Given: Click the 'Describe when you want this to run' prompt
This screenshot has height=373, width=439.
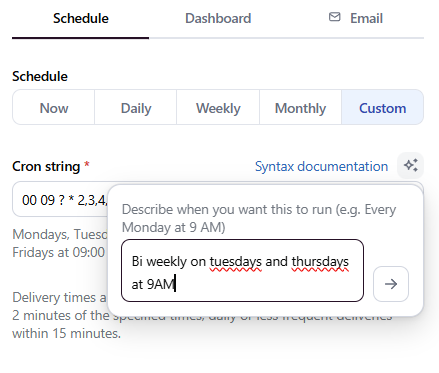Looking at the screenshot, I should click(259, 218).
